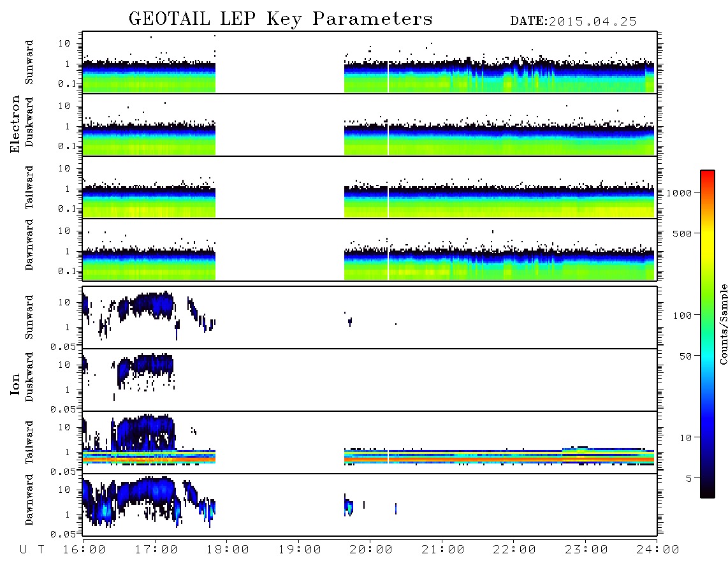
Task: Click the "16:00" time tick label
Action: click(x=85, y=550)
